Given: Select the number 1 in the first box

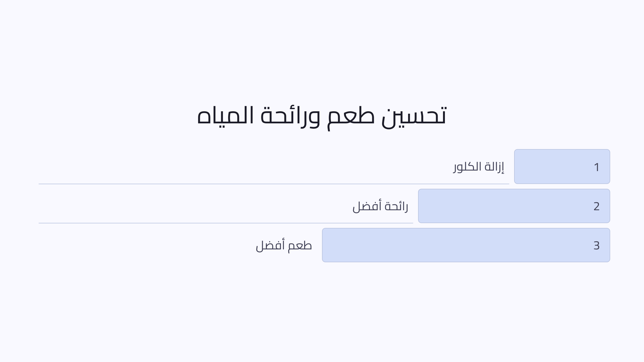Looking at the screenshot, I should point(597,167).
